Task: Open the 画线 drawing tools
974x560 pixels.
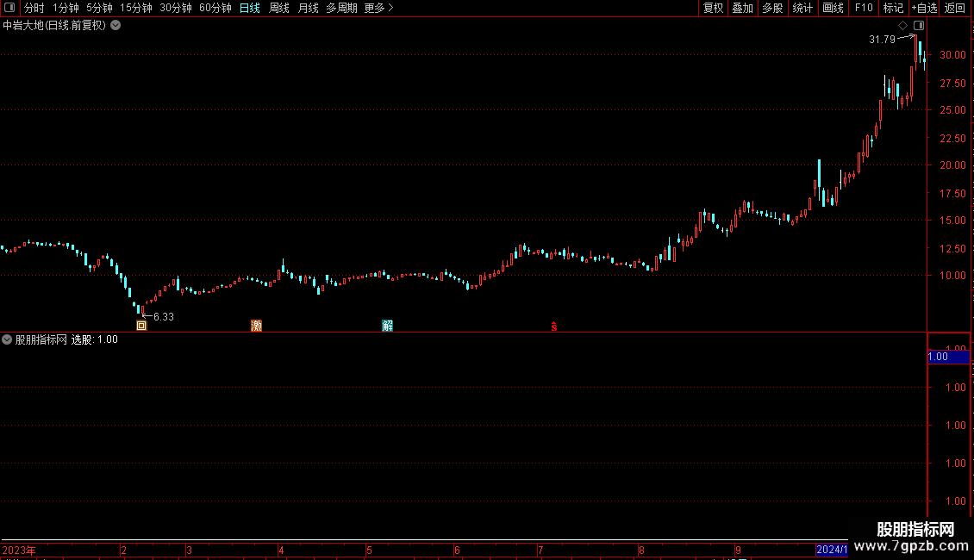Action: (x=833, y=8)
